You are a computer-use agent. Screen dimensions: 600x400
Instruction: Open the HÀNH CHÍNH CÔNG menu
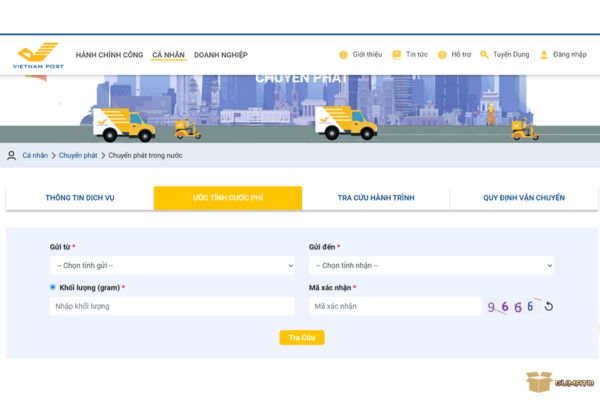[110, 55]
